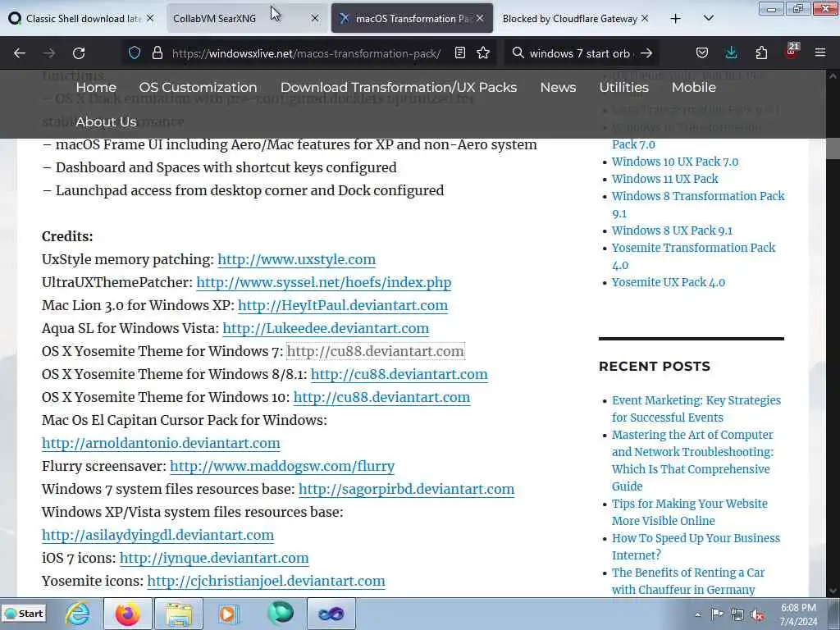
Task: Click the search go arrow icon
Action: coord(646,53)
